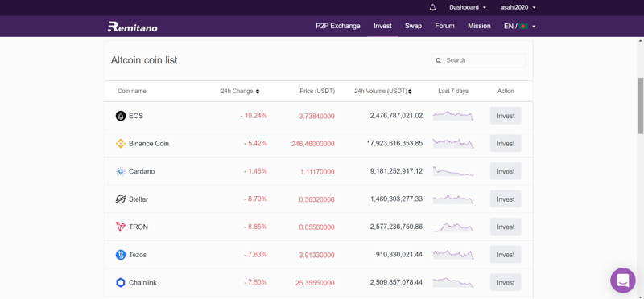This screenshot has width=644, height=299.
Task: Open the notifications bell icon
Action: coord(432,7)
